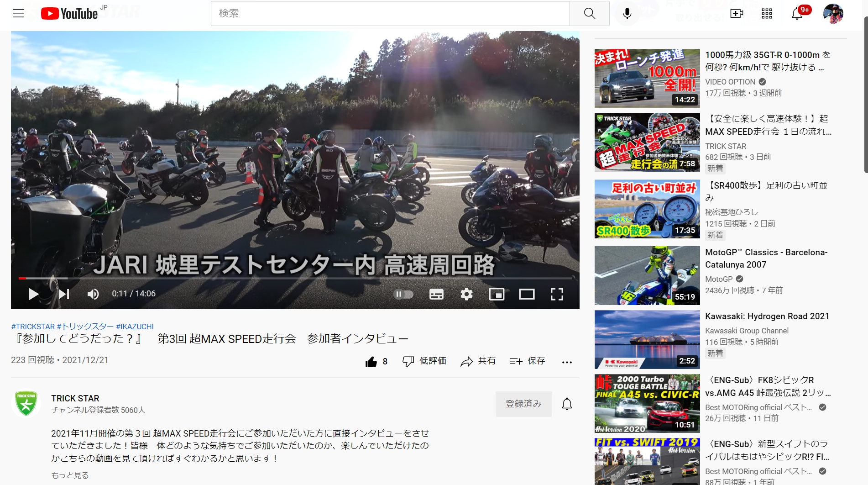Save the video with 保存
Screen dimensions: 868x485
tap(527, 361)
